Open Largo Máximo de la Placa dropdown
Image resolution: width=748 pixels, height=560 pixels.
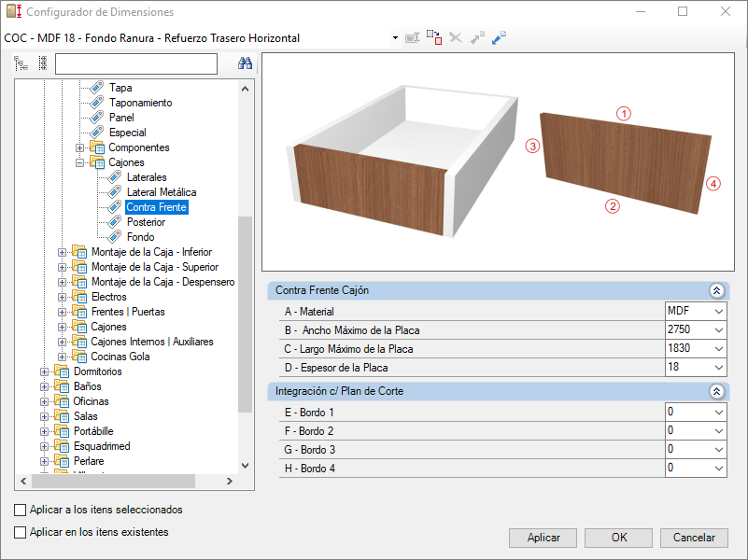[x=718, y=349]
